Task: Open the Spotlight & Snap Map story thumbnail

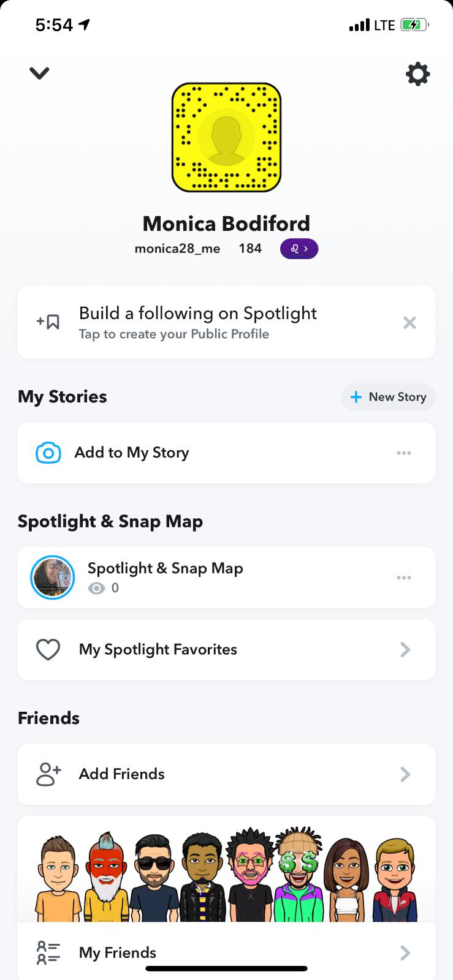Action: pos(53,578)
